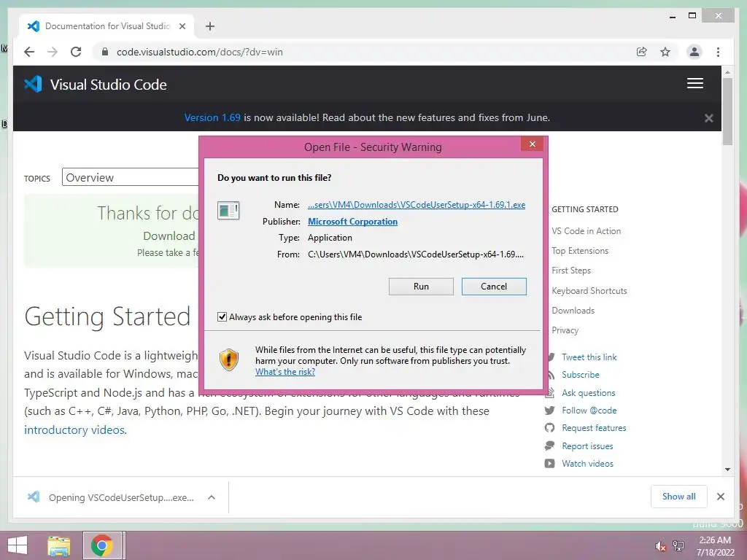Open the Topics Overview dropdown
Image resolution: width=747 pixels, height=560 pixels.
tap(131, 178)
